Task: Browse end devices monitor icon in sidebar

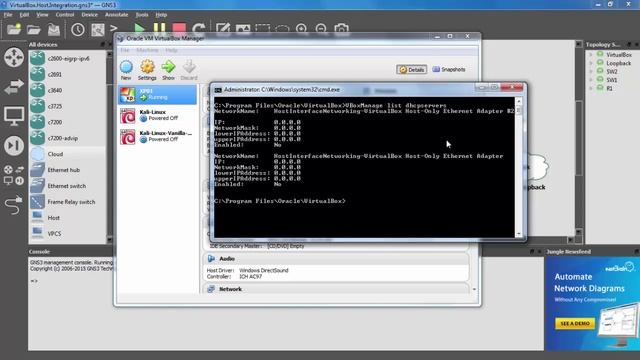Action: (x=14, y=116)
